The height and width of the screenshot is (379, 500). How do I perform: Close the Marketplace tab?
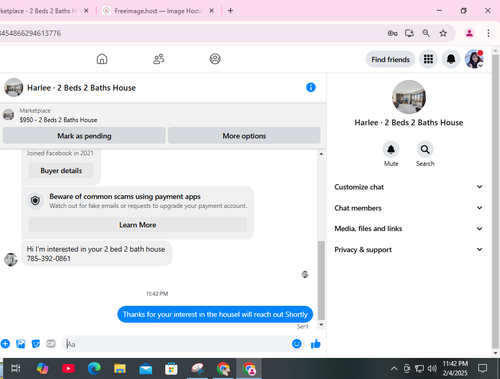[x=86, y=11]
